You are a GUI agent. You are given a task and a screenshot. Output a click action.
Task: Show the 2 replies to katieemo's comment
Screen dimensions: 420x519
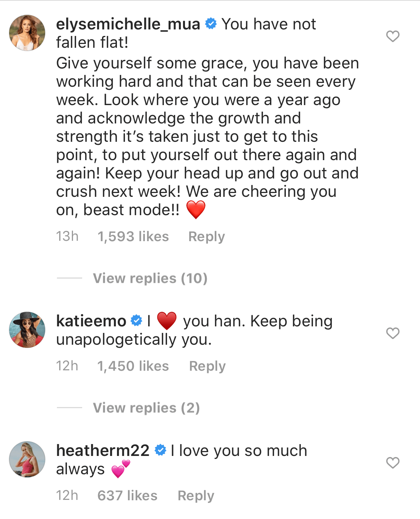point(146,408)
